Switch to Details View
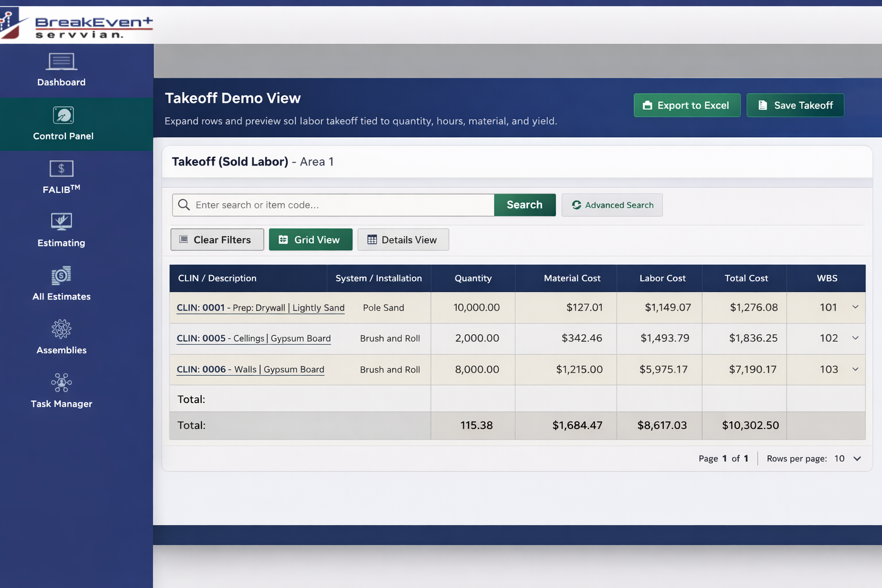 pyautogui.click(x=403, y=240)
